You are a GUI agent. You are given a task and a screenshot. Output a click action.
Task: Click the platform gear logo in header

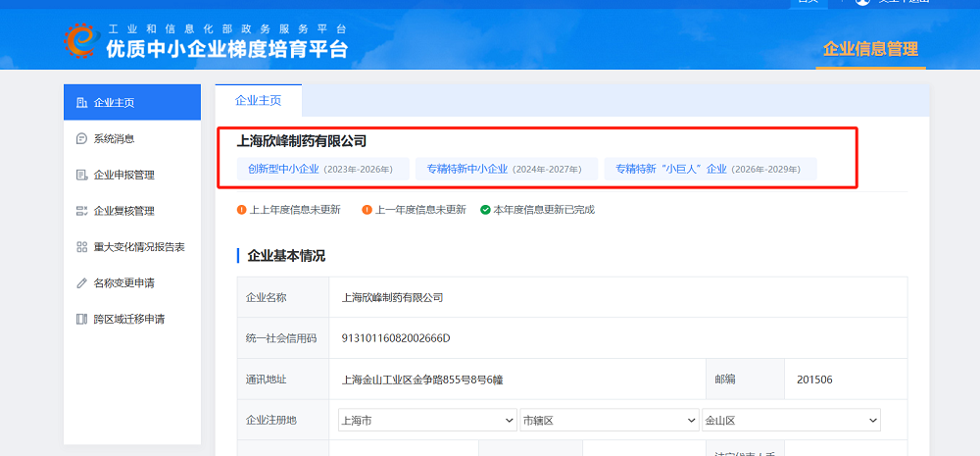click(81, 40)
